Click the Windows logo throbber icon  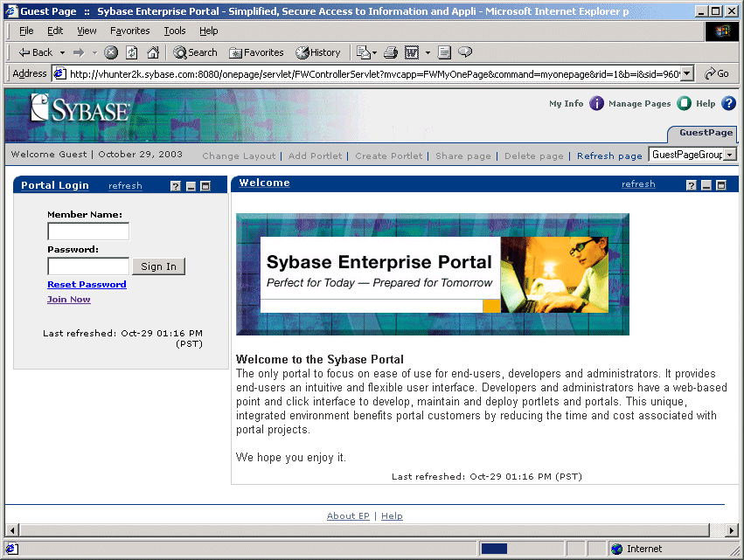point(722,31)
